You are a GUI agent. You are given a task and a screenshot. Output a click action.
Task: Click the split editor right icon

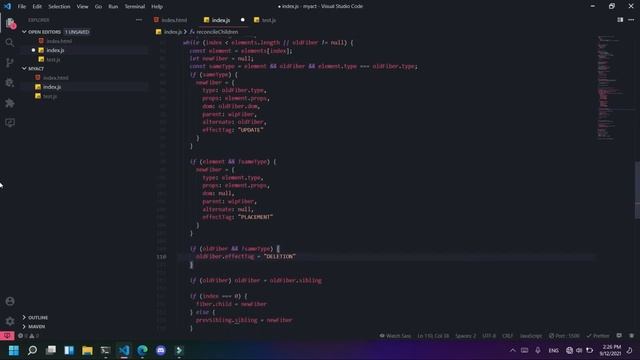tap(620, 20)
